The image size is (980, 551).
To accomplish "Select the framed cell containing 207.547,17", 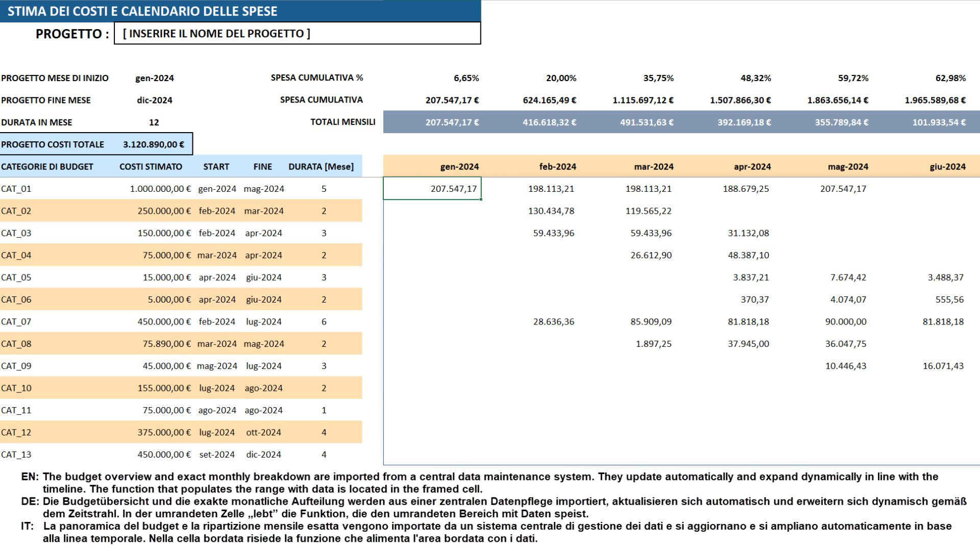I will coord(432,188).
